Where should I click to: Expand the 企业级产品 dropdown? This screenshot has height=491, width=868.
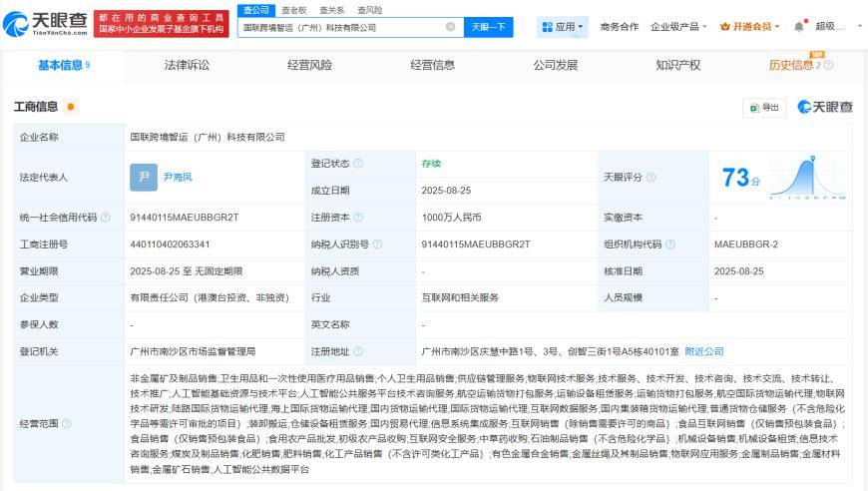point(678,27)
